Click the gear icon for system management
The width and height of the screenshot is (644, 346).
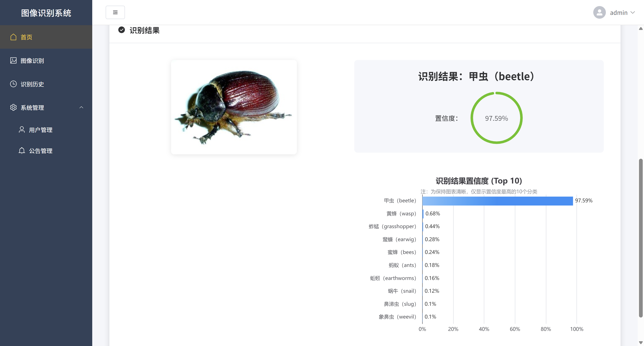pos(13,108)
